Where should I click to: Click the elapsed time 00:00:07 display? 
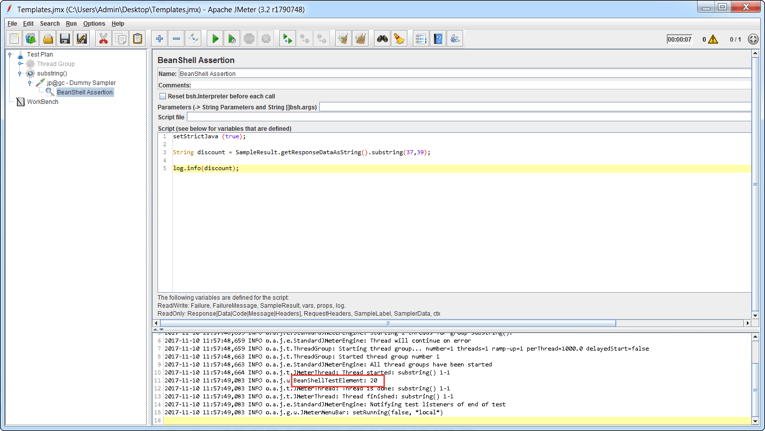pyautogui.click(x=679, y=39)
